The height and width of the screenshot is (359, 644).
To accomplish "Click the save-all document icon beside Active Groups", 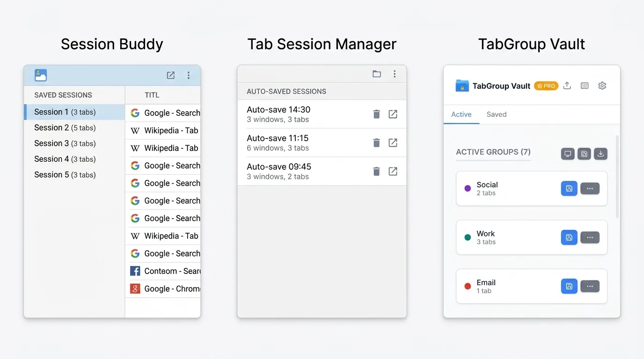I will pyautogui.click(x=584, y=153).
